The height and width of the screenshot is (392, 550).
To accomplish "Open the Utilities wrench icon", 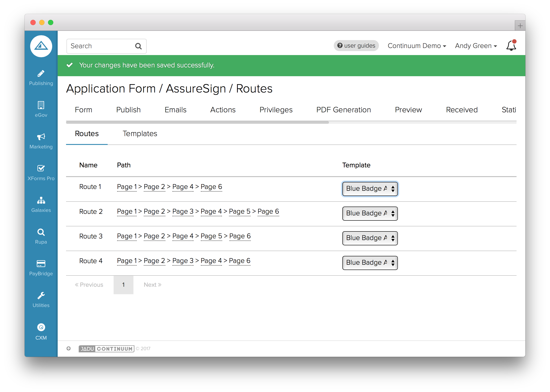I will point(41,296).
